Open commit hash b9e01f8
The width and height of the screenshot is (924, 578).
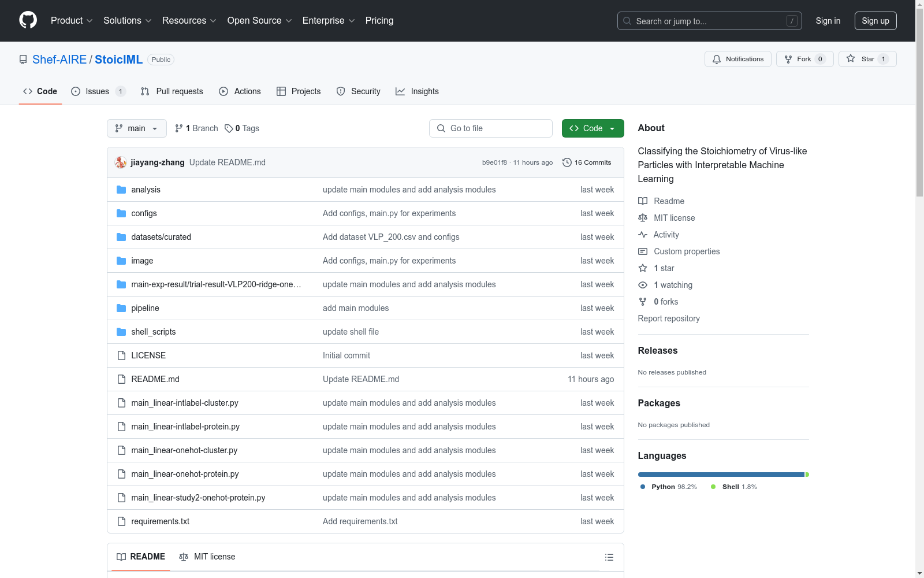(x=494, y=162)
